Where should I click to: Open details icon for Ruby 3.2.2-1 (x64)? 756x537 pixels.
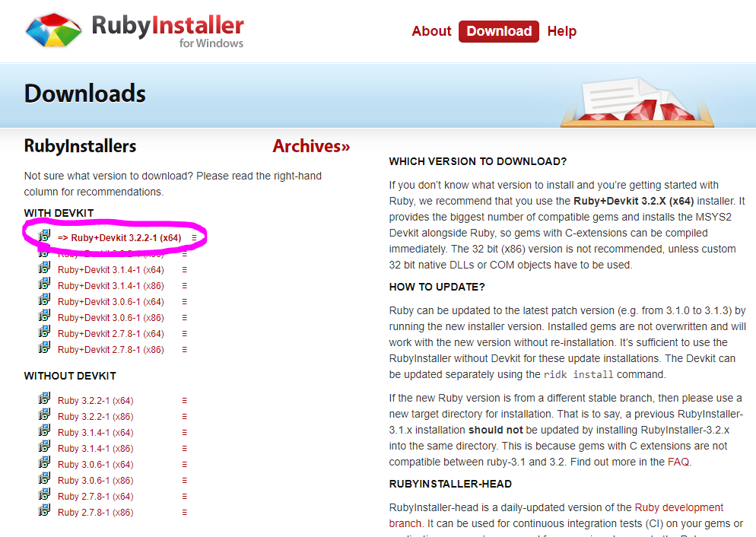[184, 401]
